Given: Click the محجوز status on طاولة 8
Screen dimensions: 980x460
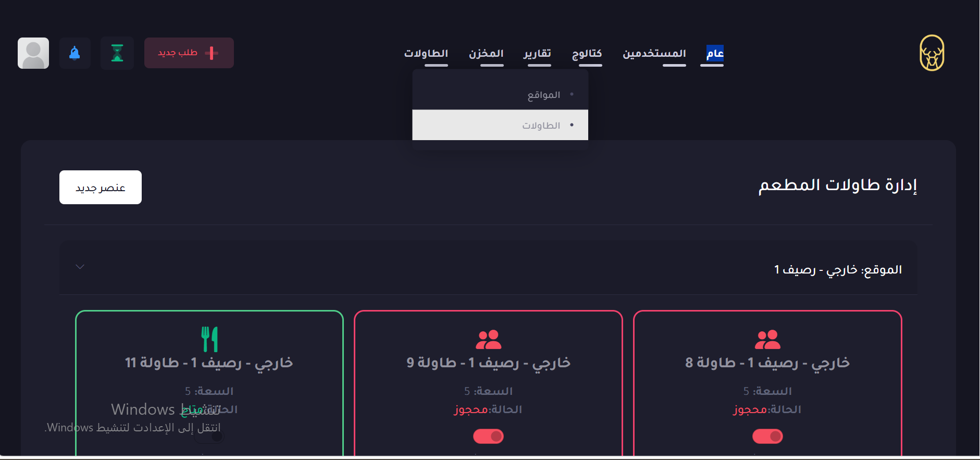Looking at the screenshot, I should tap(750, 409).
